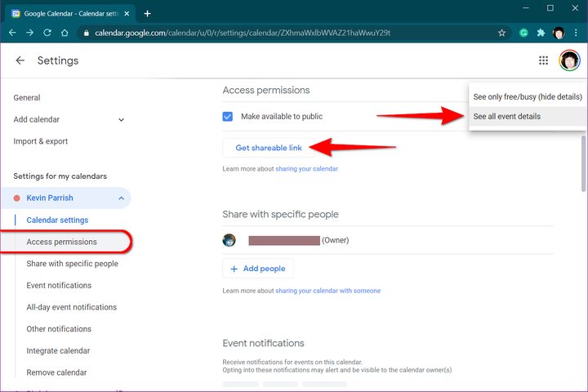588x392 pixels.
Task: Click the Settings for my calendars heading
Action: click(60, 176)
